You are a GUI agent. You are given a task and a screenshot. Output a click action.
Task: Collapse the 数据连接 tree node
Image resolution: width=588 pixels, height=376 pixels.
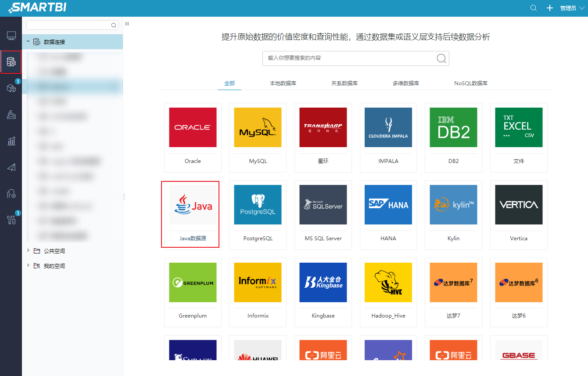point(28,41)
